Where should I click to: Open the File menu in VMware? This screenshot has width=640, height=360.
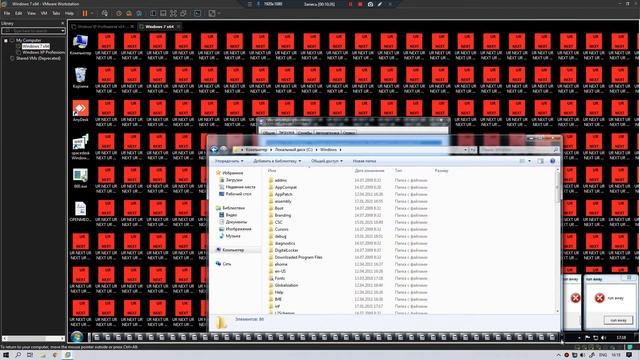[x=7, y=13]
